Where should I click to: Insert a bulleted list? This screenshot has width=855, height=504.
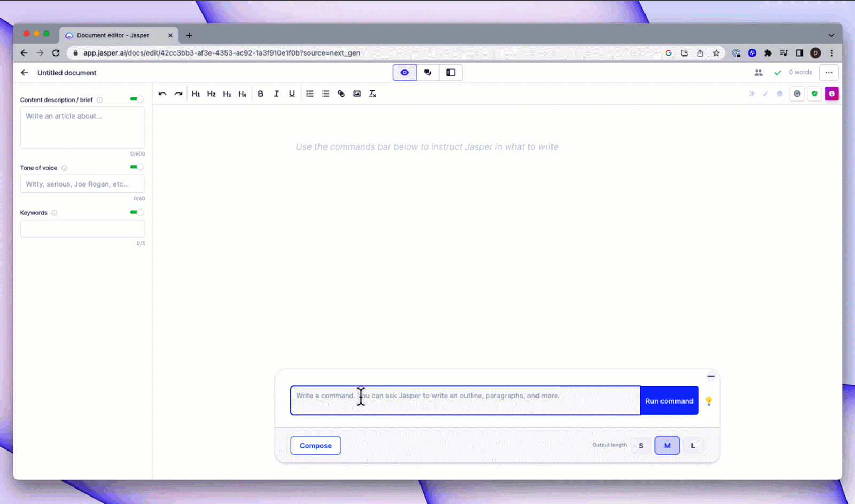[x=325, y=94]
